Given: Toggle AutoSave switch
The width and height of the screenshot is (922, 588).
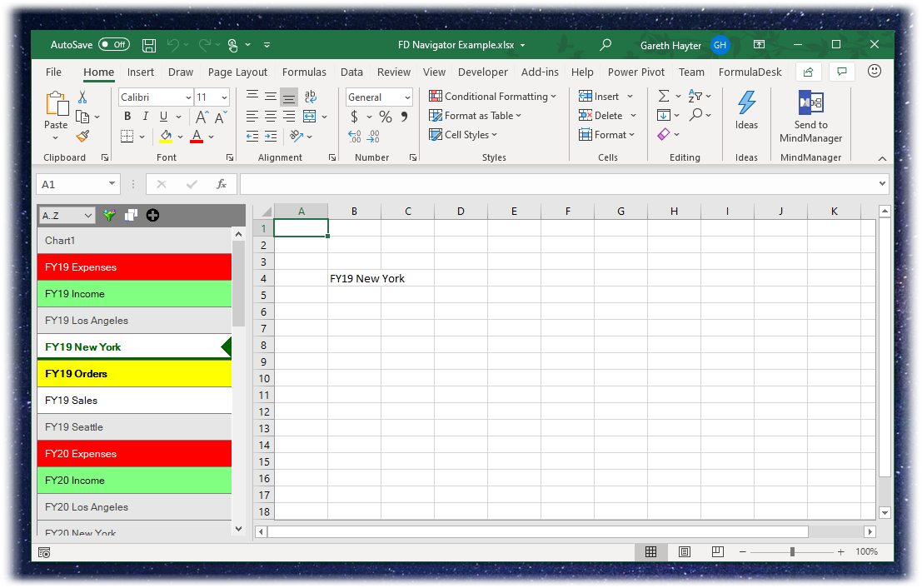Looking at the screenshot, I should click(114, 45).
